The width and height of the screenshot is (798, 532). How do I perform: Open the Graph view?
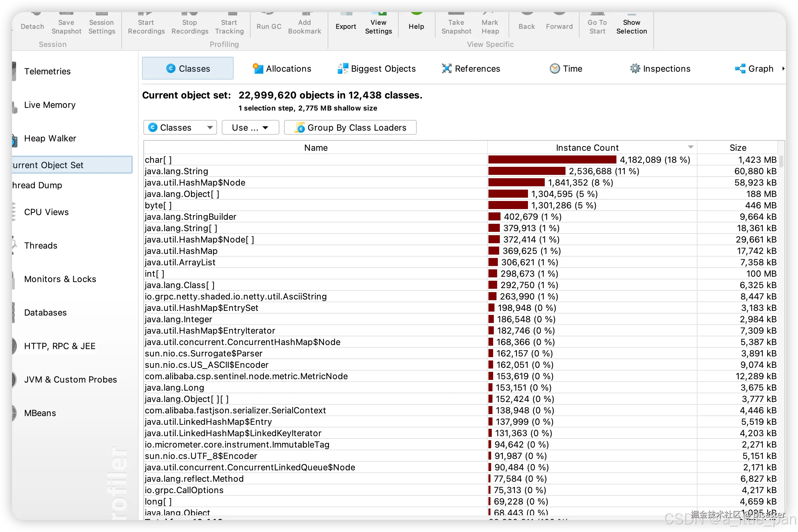pos(754,69)
